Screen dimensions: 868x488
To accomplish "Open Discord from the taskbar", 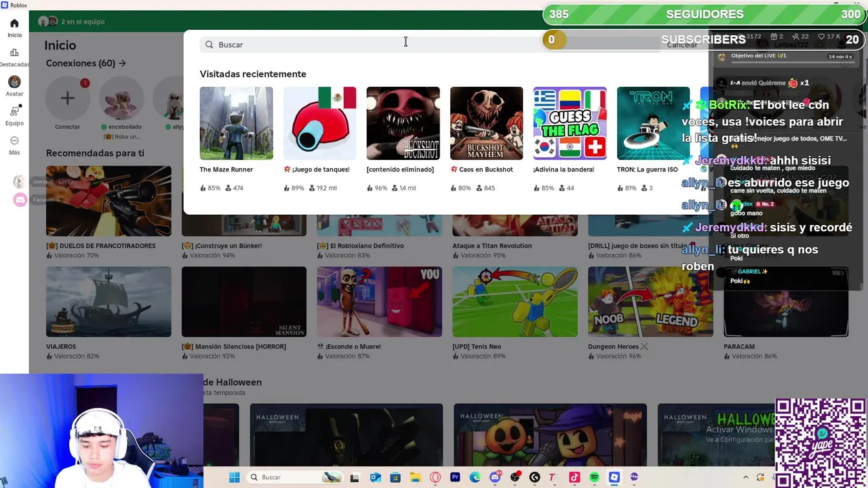I will coord(495,478).
